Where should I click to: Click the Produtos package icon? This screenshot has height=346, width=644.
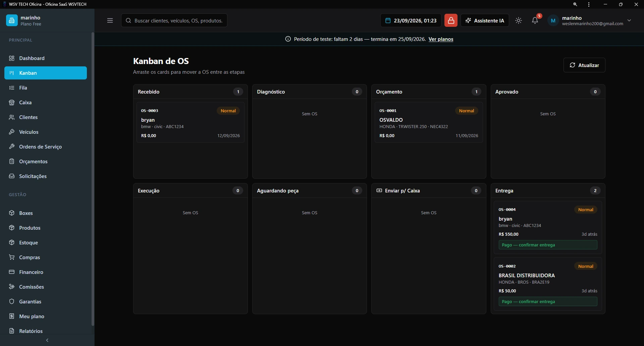[x=12, y=228]
